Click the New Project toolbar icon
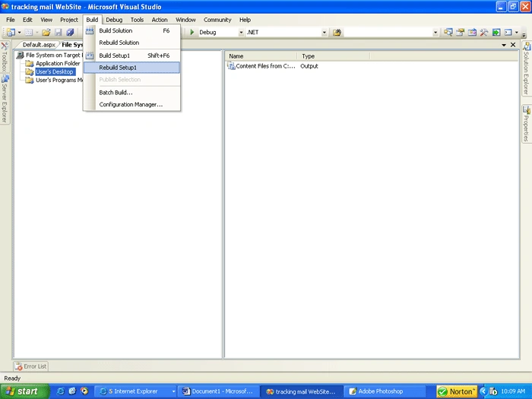Viewport: 532px width, 399px height. (11, 32)
